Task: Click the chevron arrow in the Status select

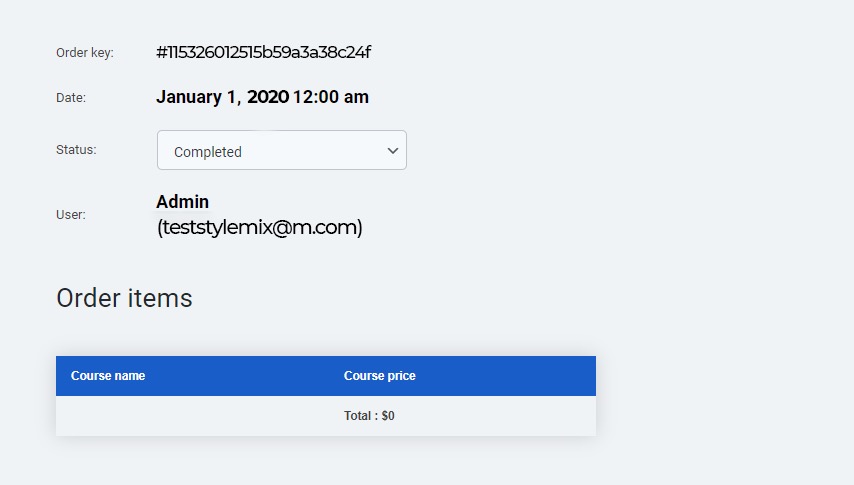Action: tap(393, 151)
